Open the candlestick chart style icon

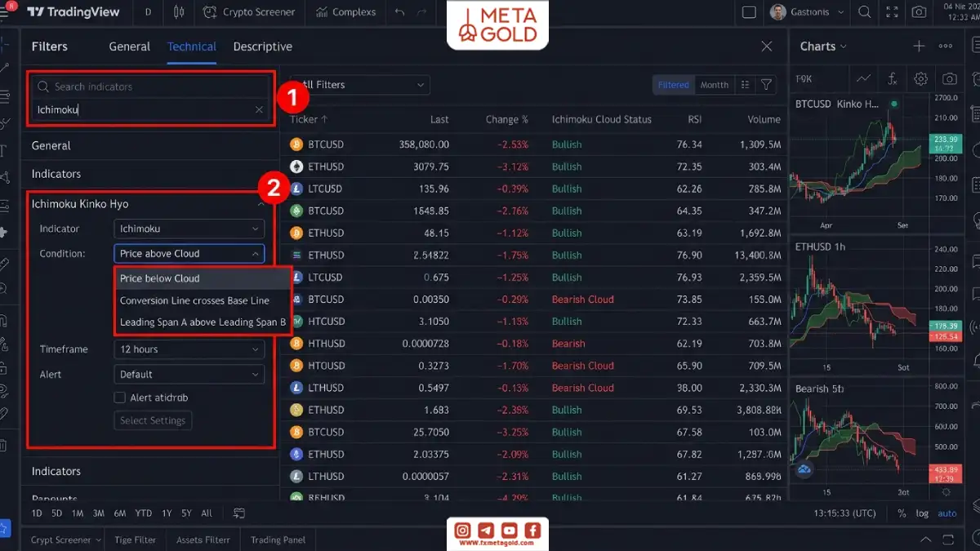click(x=179, y=12)
